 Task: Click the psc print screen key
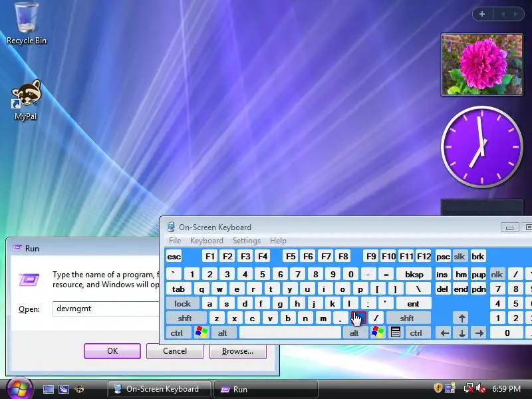click(443, 256)
